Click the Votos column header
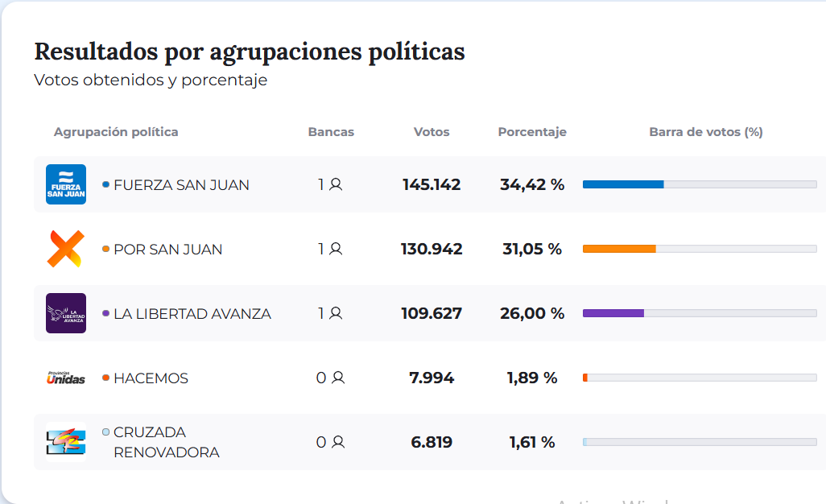The image size is (826, 504). pos(432,132)
